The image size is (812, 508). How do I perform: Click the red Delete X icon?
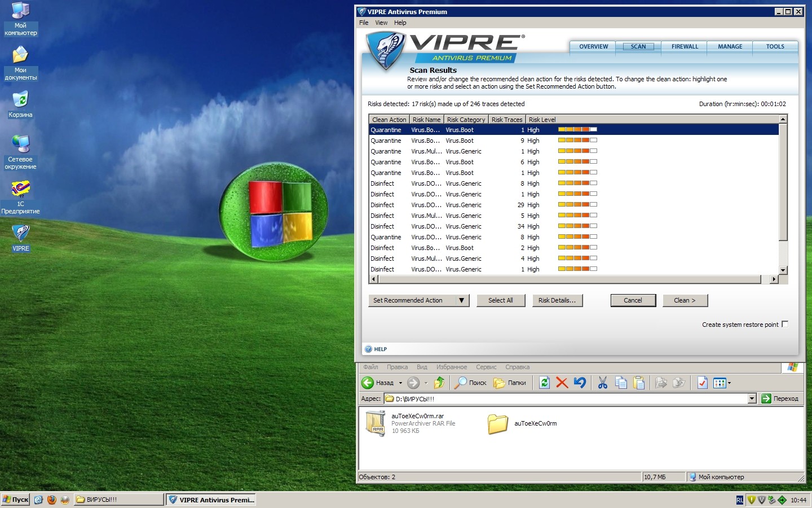click(562, 383)
